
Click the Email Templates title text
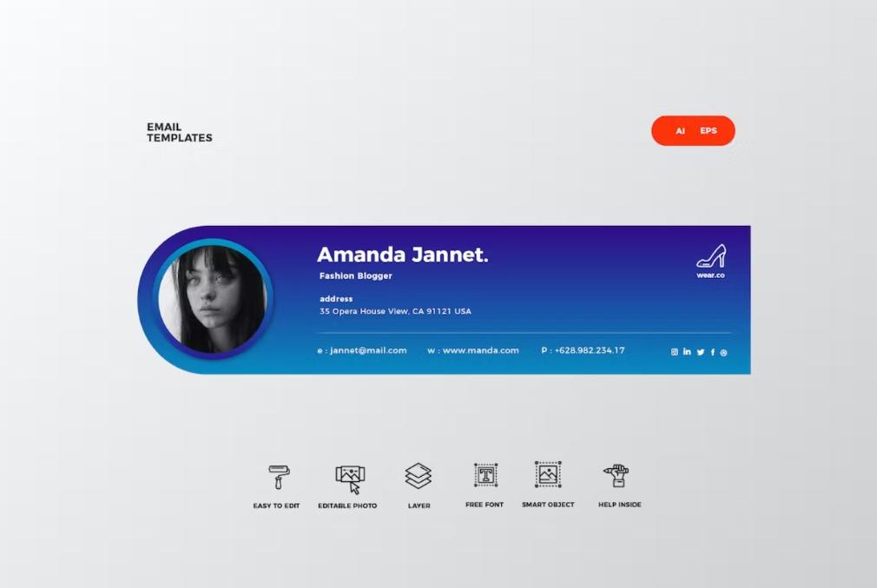coord(179,132)
